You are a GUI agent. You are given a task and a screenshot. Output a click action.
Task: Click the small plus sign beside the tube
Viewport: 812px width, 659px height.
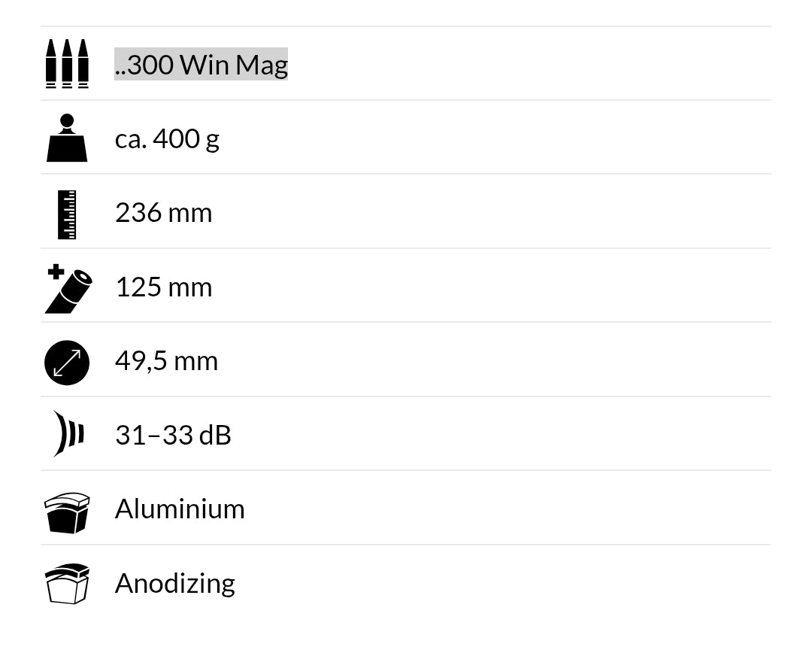click(55, 272)
